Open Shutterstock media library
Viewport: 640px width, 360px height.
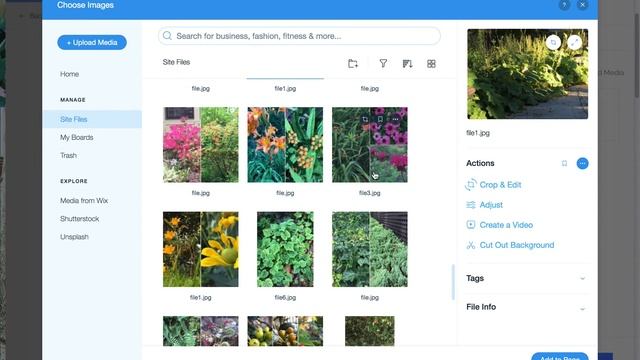coord(80,219)
